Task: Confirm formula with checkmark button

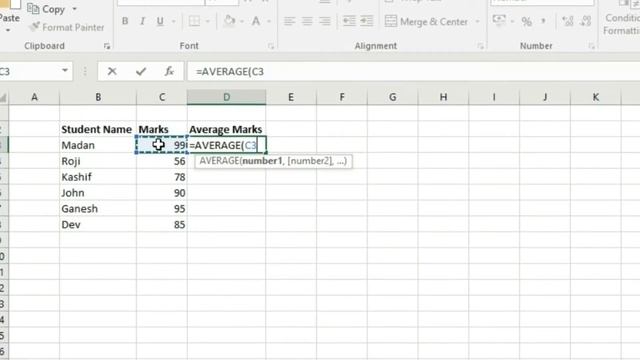Action: coord(141,71)
